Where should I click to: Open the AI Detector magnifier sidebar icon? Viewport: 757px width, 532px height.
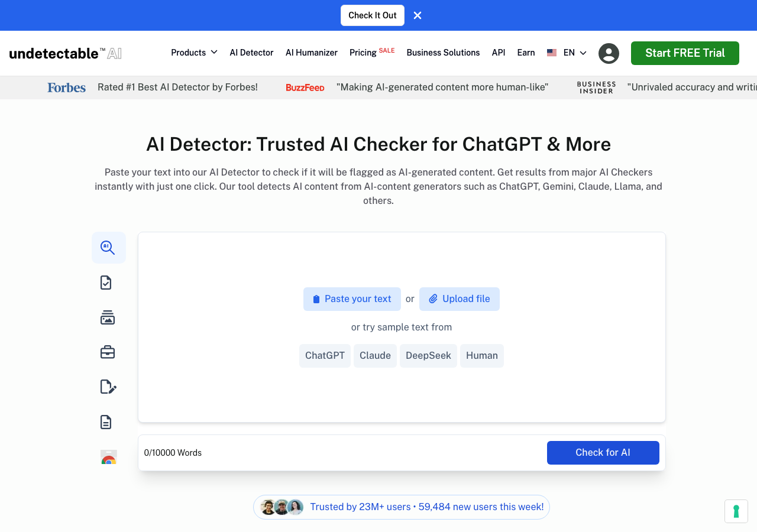(x=108, y=248)
